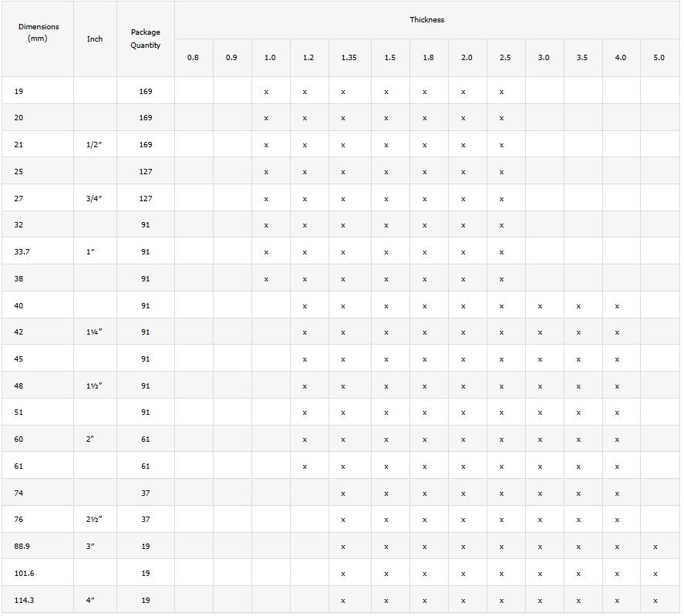Click the 114.3 dimension cell
The image size is (684, 616).
click(x=24, y=600)
